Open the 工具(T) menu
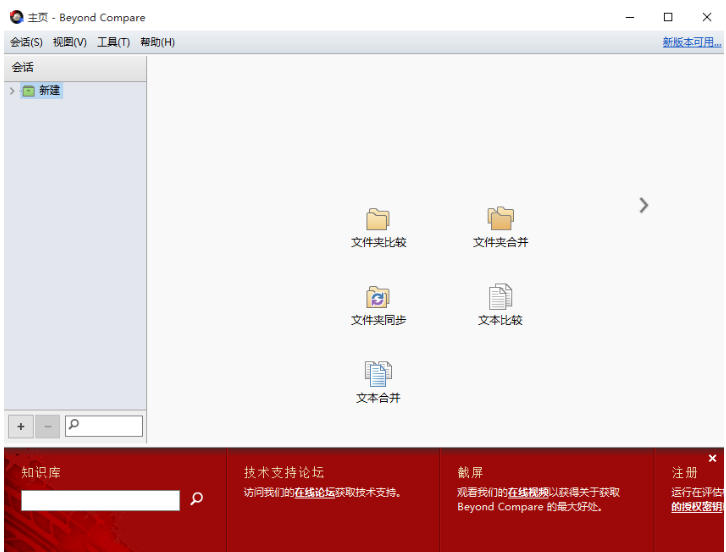726x552 pixels. coord(113,42)
